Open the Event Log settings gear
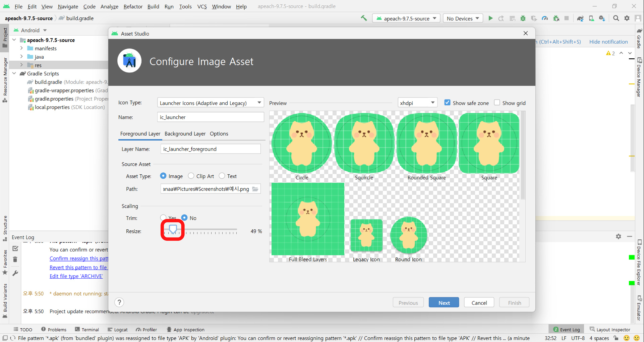Image resolution: width=644 pixels, height=342 pixels. point(619,236)
